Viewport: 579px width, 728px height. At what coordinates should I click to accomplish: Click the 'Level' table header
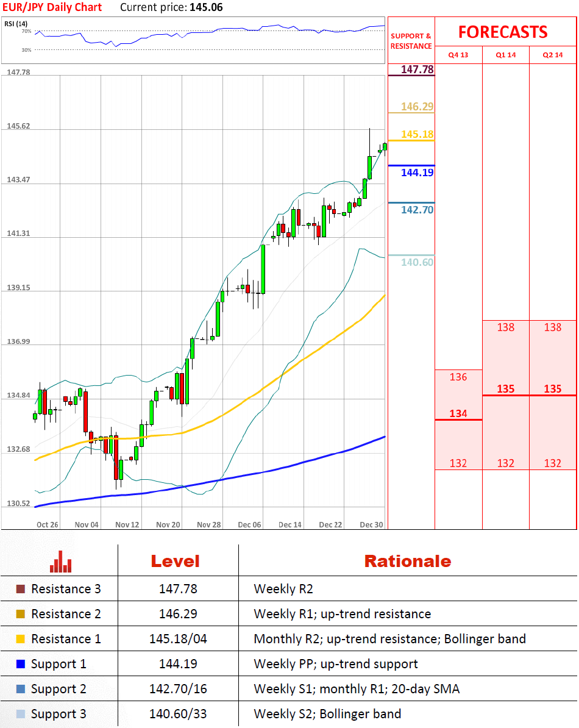(x=176, y=562)
